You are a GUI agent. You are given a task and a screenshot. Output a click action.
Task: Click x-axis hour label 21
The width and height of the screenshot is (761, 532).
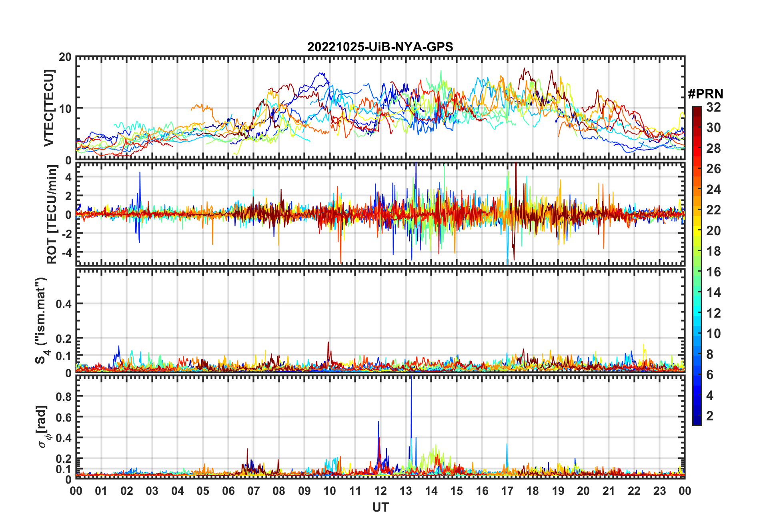609,491
